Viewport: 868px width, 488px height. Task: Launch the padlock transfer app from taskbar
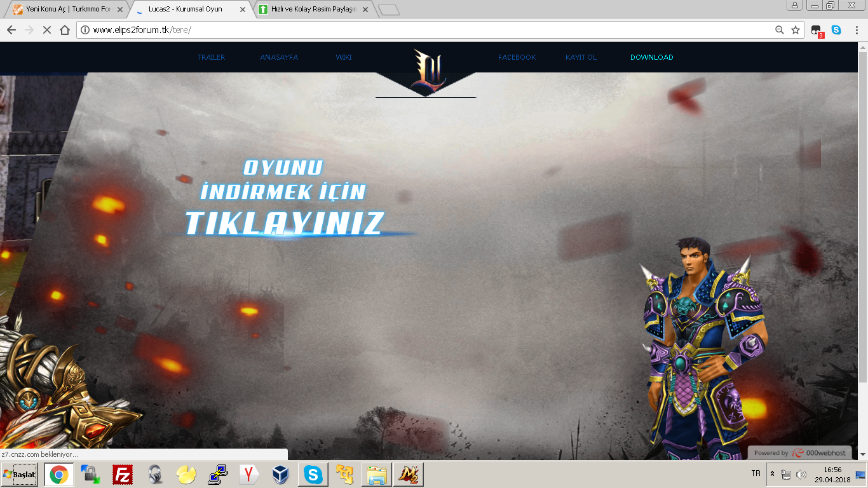[x=90, y=475]
